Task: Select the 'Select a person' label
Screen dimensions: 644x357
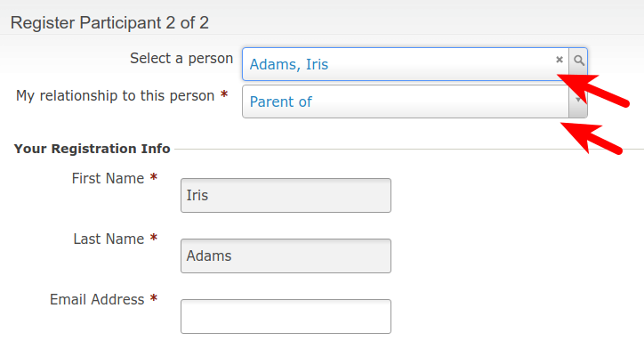Action: [181, 59]
